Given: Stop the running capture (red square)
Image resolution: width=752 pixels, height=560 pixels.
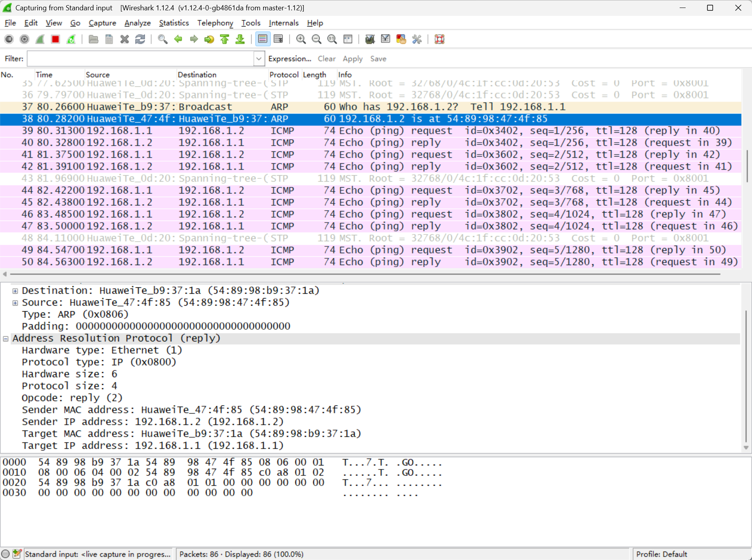Looking at the screenshot, I should point(55,39).
